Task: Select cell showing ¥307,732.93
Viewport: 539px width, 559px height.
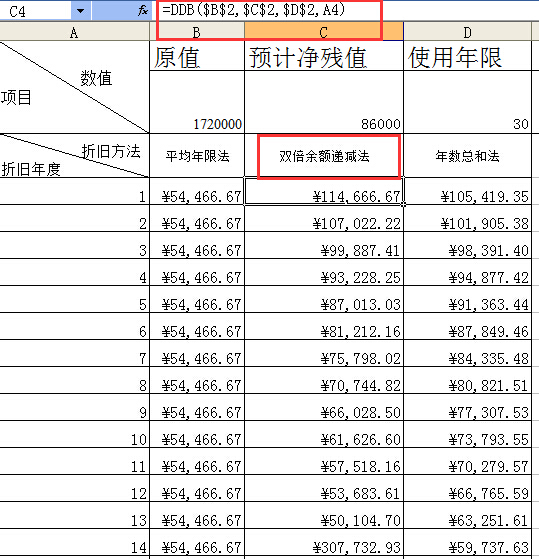Action: (x=324, y=542)
